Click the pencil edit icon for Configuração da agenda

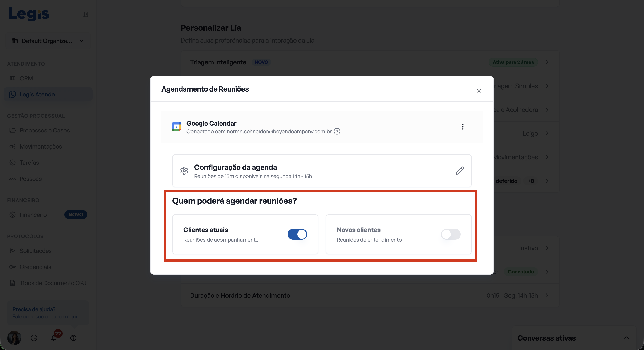click(x=460, y=171)
